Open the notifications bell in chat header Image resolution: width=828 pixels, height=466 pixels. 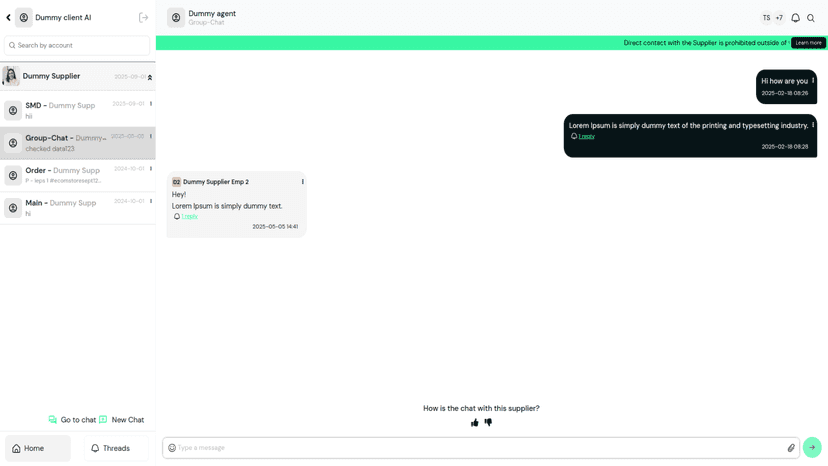pyautogui.click(x=795, y=18)
